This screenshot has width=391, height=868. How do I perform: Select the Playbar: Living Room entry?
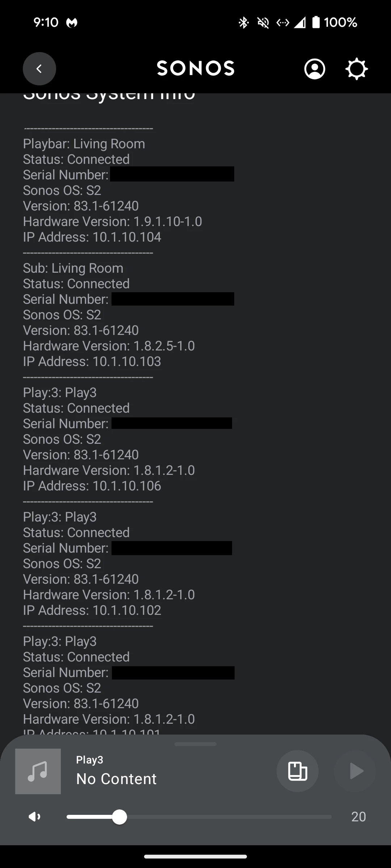tap(84, 144)
